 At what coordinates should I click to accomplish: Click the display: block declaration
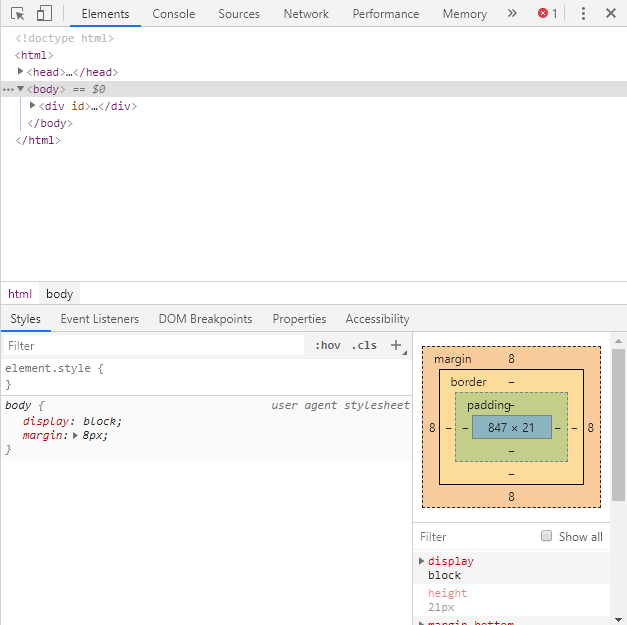click(x=72, y=421)
